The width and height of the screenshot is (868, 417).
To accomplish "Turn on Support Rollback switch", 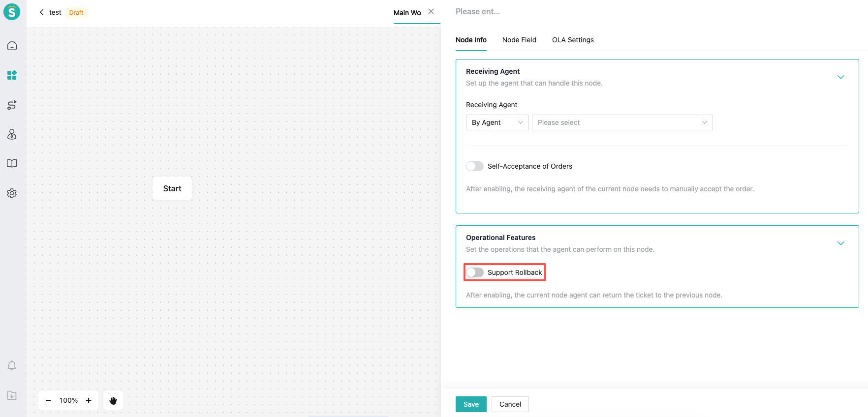I will 475,272.
